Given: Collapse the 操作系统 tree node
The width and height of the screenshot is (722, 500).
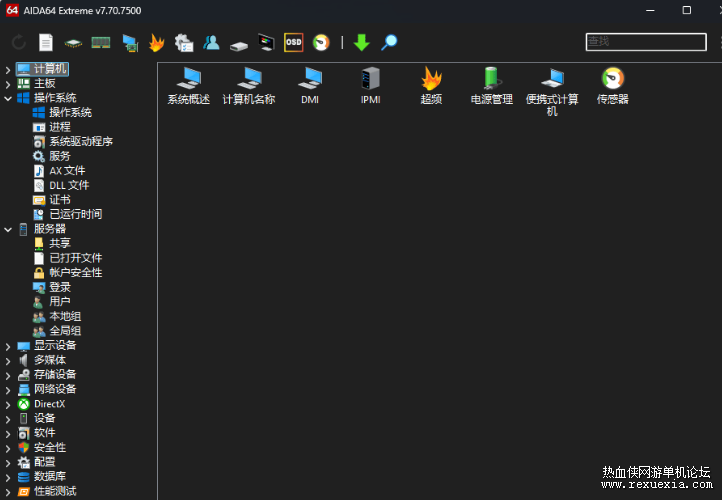Looking at the screenshot, I should (x=8, y=99).
